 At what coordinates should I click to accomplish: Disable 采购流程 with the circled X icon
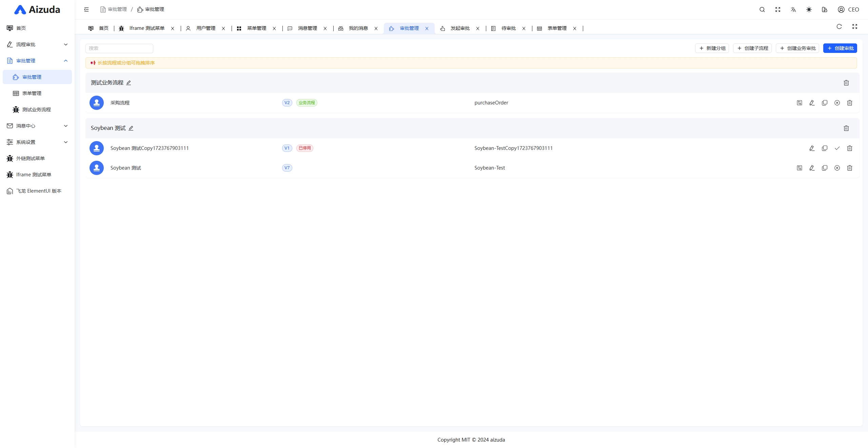pyautogui.click(x=837, y=103)
